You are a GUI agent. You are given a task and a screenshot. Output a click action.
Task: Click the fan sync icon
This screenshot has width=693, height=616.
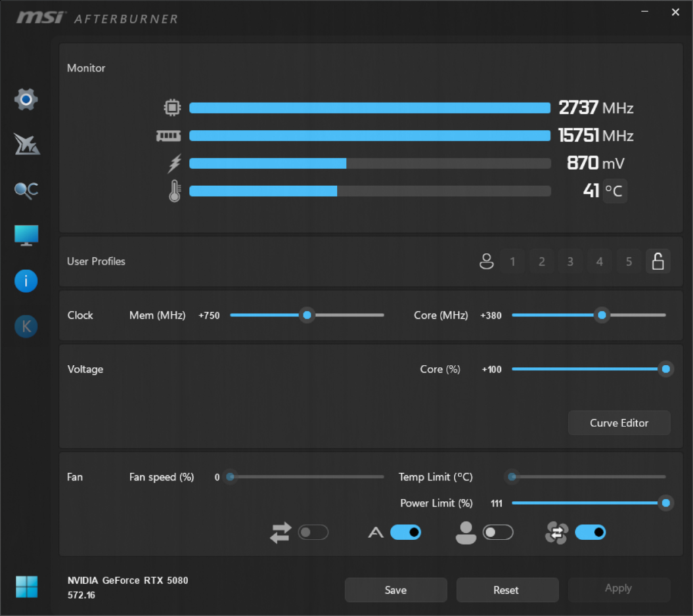point(556,533)
